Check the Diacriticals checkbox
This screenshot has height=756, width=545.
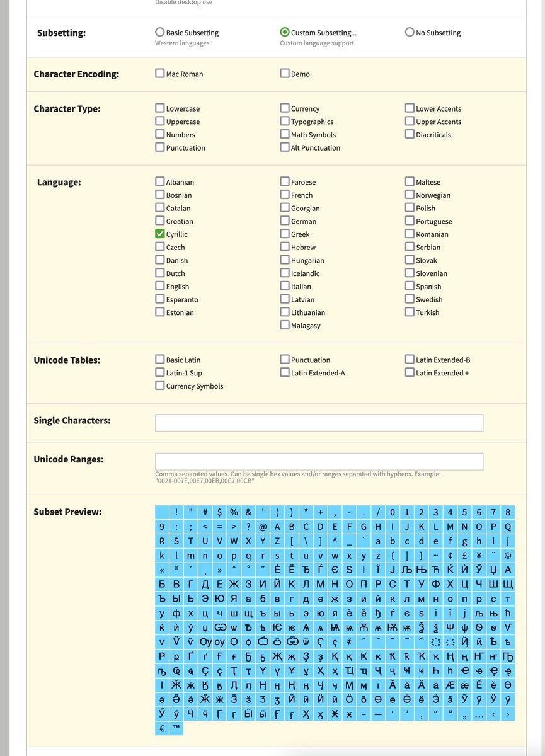[x=410, y=134]
